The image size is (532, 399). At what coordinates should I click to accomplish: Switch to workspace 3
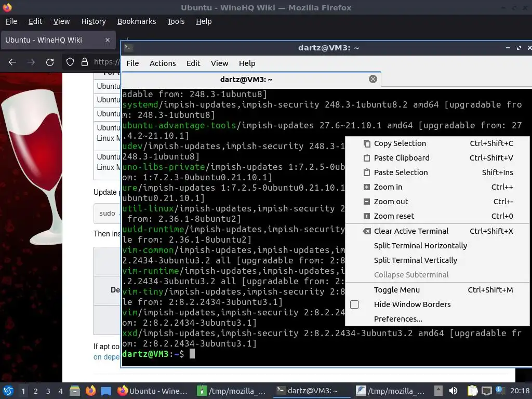pyautogui.click(x=48, y=391)
